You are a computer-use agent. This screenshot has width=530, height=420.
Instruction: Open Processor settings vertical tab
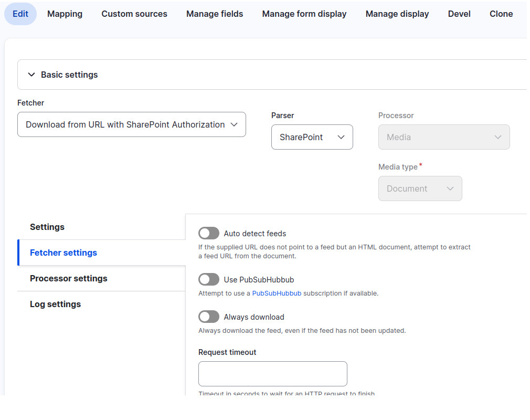coord(69,278)
